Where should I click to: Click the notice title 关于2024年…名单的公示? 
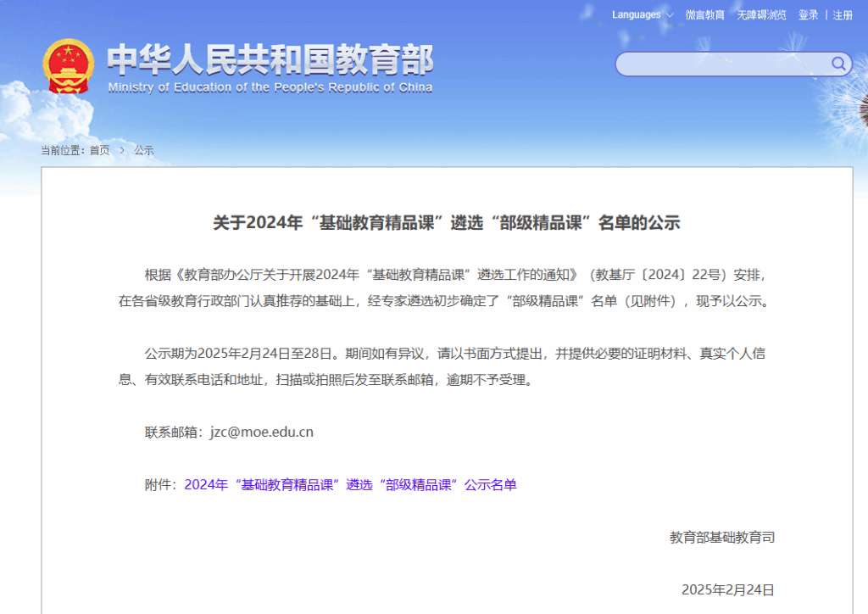coord(447,222)
